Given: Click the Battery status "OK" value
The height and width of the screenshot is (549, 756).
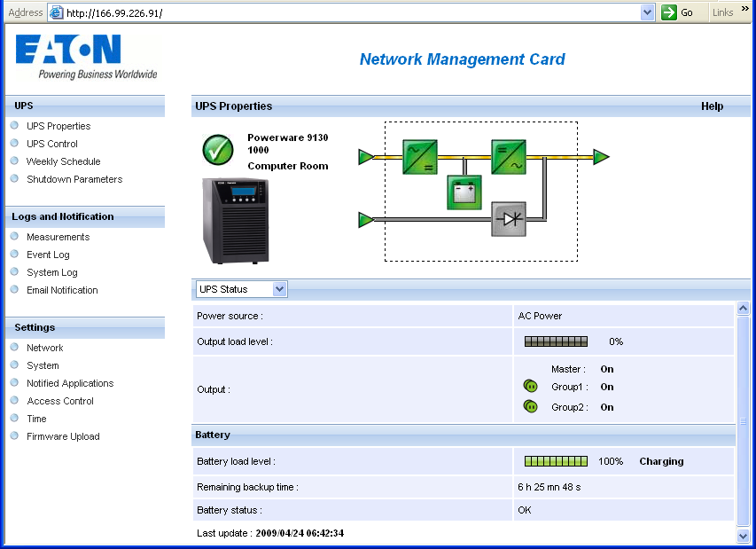Looking at the screenshot, I should click(525, 510).
